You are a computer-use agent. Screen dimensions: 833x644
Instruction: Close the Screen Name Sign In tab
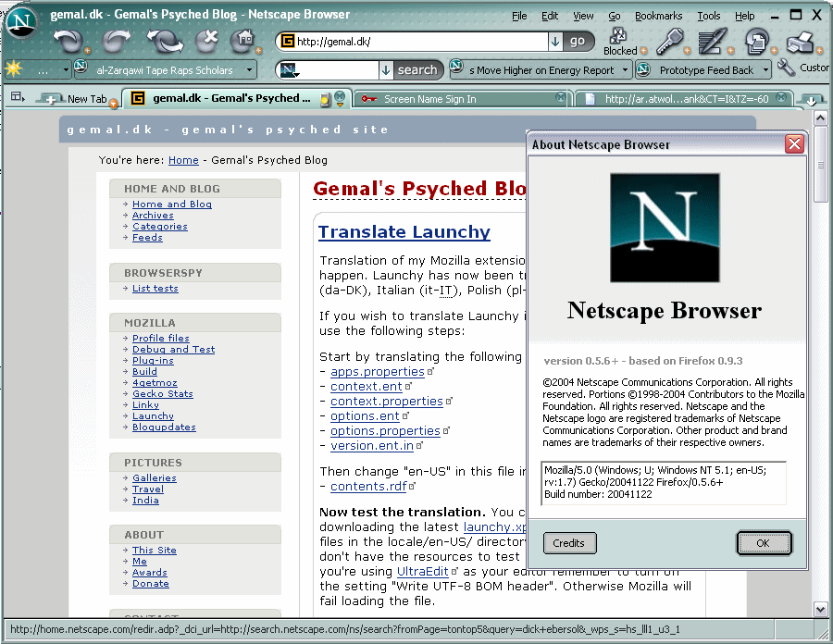(561, 97)
